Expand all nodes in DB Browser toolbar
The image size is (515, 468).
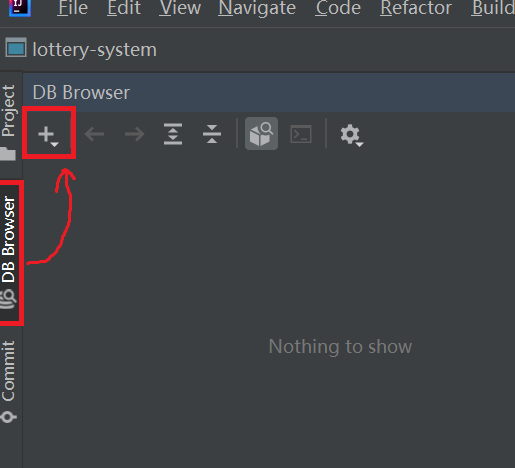point(173,134)
